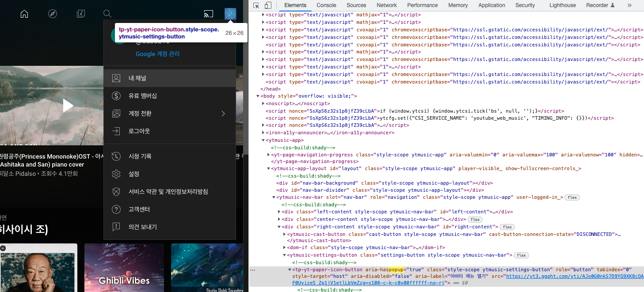
Task: Collapse the ytmusic-nav-bar node
Action: pyautogui.click(x=274, y=197)
